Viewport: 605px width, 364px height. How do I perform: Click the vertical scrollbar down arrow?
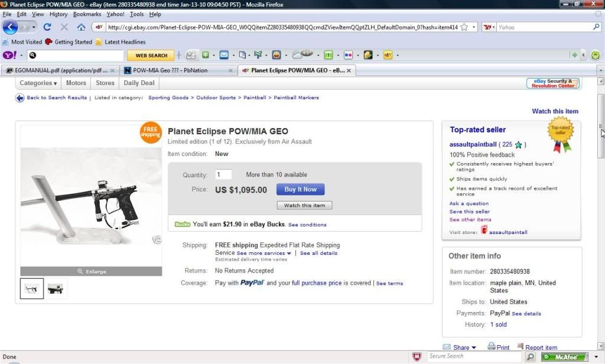coord(600,346)
